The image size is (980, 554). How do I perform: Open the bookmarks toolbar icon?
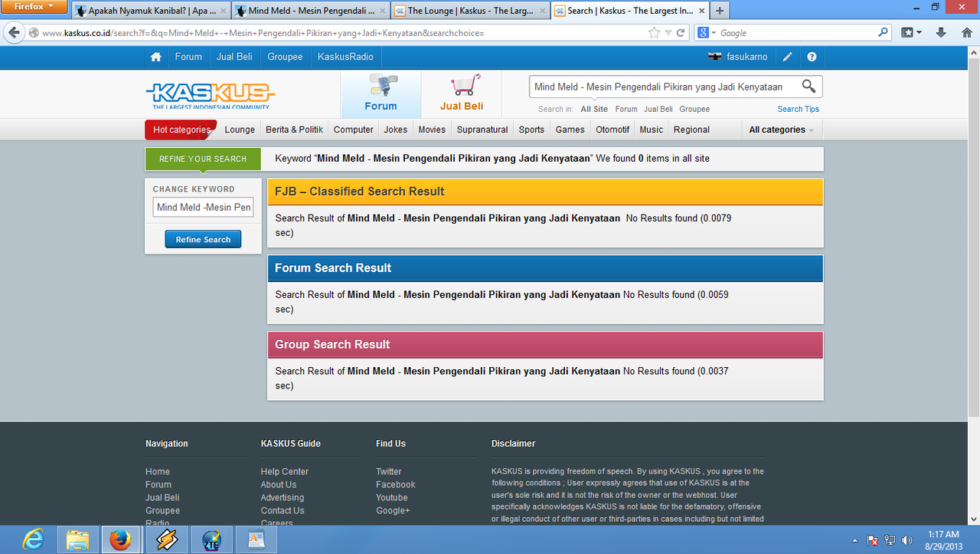point(911,33)
